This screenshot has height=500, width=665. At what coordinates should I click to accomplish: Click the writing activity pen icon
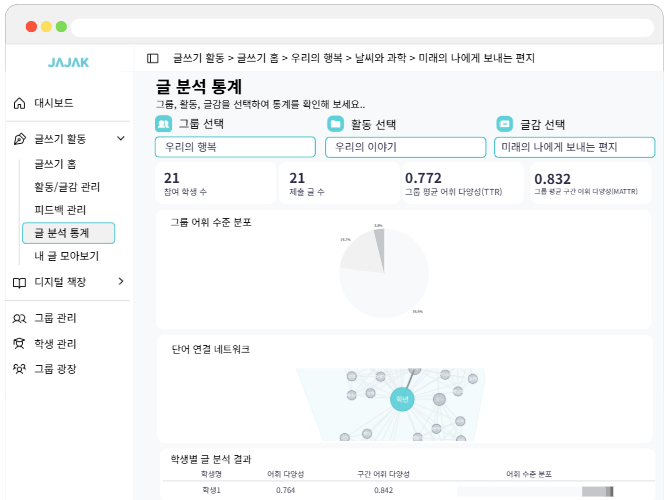click(20, 139)
